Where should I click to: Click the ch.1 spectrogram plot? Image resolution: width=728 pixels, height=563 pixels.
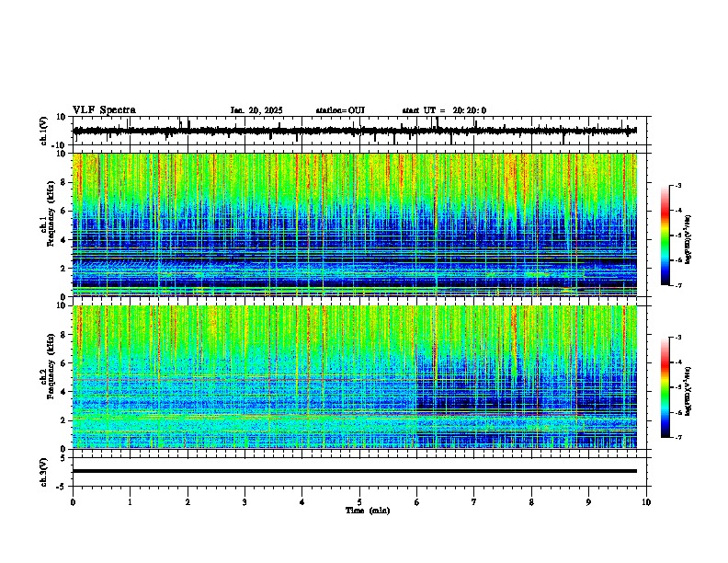pos(355,224)
